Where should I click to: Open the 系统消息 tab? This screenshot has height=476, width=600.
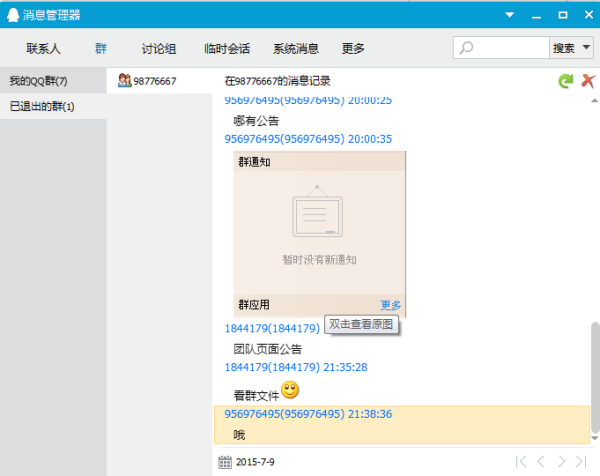click(296, 49)
